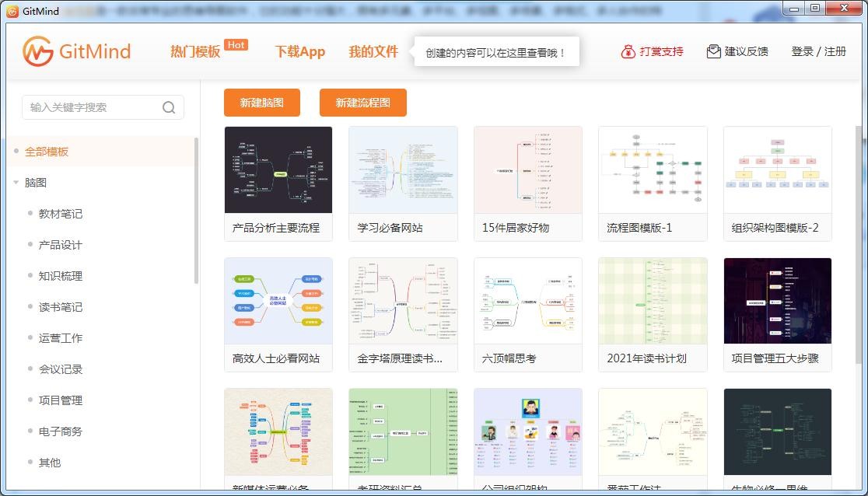
Task: Switch to 下载App
Action: click(299, 51)
